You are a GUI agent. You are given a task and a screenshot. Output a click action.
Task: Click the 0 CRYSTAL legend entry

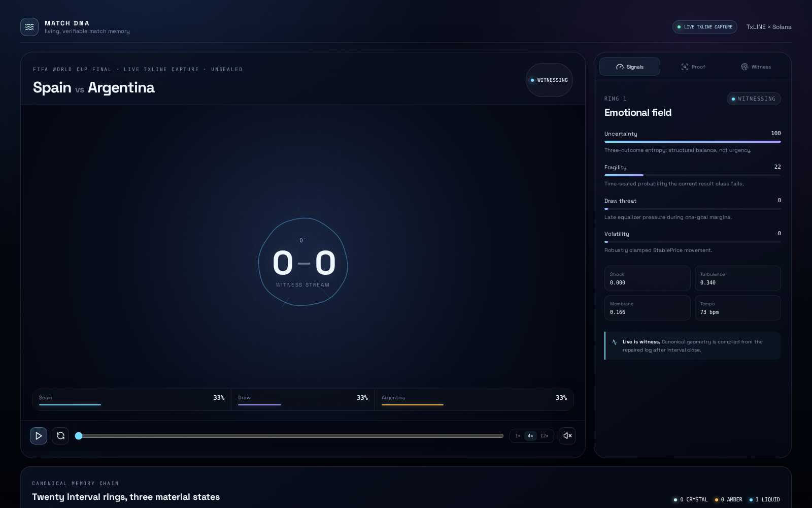pyautogui.click(x=690, y=499)
